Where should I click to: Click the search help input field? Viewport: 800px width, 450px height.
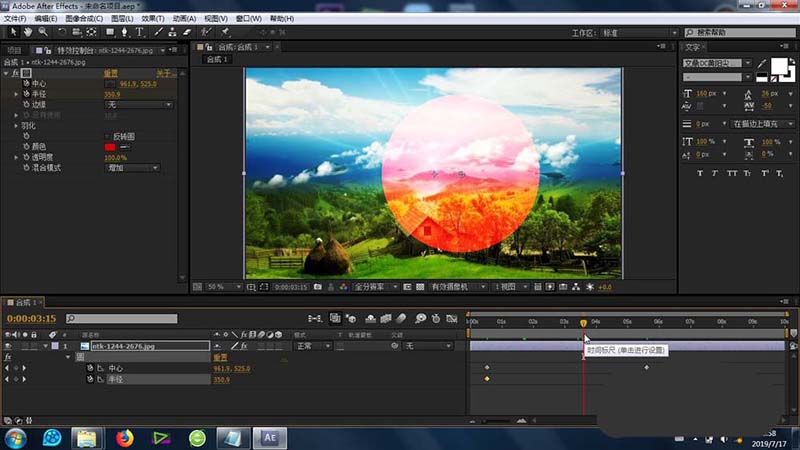click(x=740, y=32)
